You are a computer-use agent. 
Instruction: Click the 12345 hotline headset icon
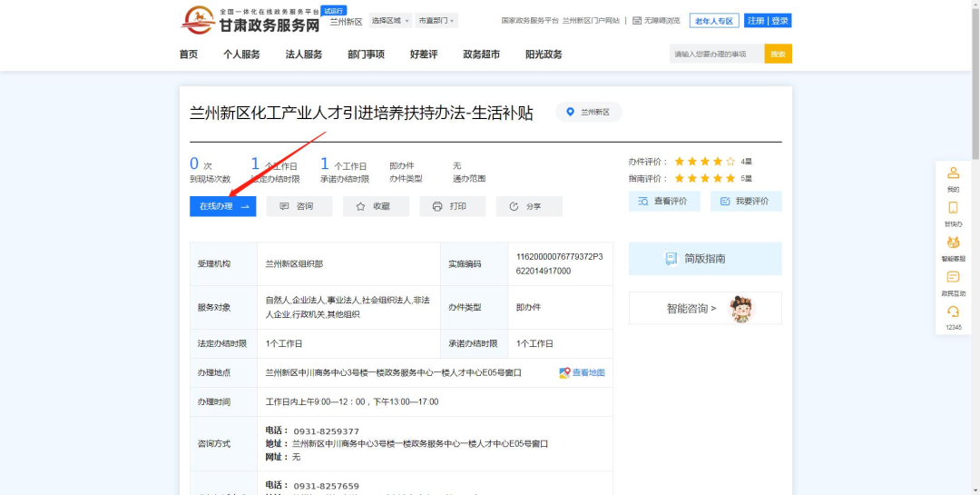pyautogui.click(x=953, y=312)
